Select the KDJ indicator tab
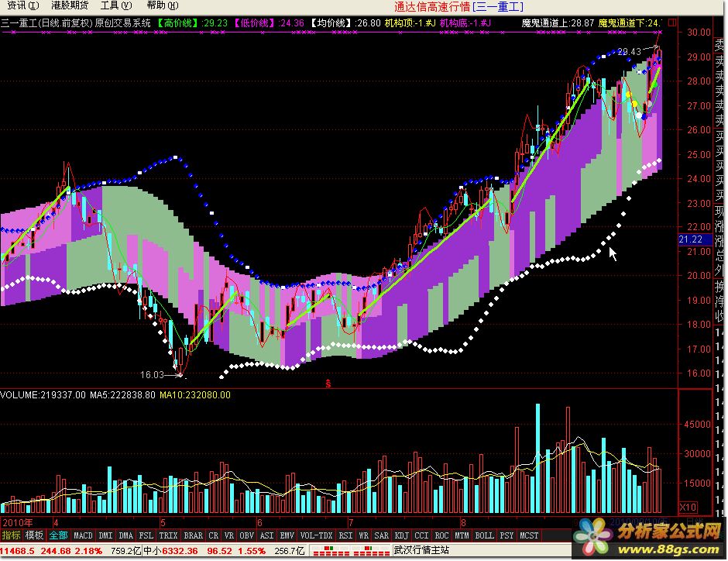Screen dimensions: 728x561 pyautogui.click(x=402, y=535)
